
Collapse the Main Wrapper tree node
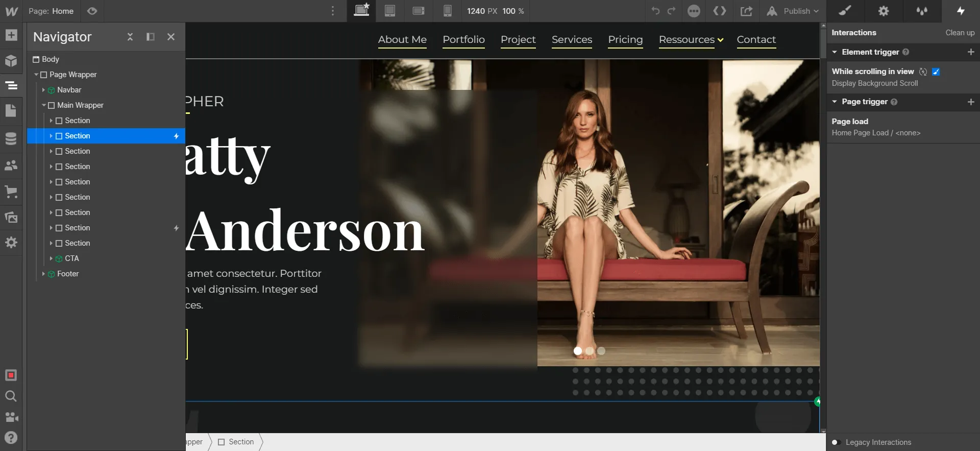point(44,105)
